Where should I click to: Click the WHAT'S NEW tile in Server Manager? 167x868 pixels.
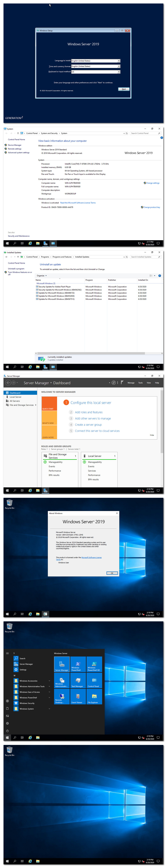pos(49,418)
